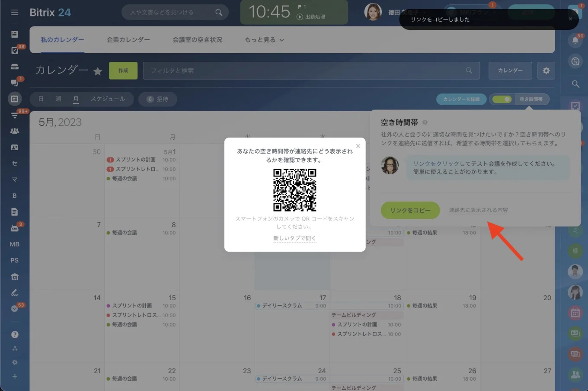Open the chat icon with badge 1
The image size is (588, 391).
(x=15, y=83)
